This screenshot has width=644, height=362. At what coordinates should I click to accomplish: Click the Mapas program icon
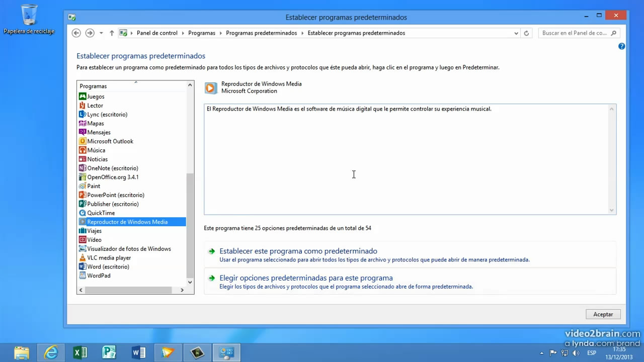(83, 123)
